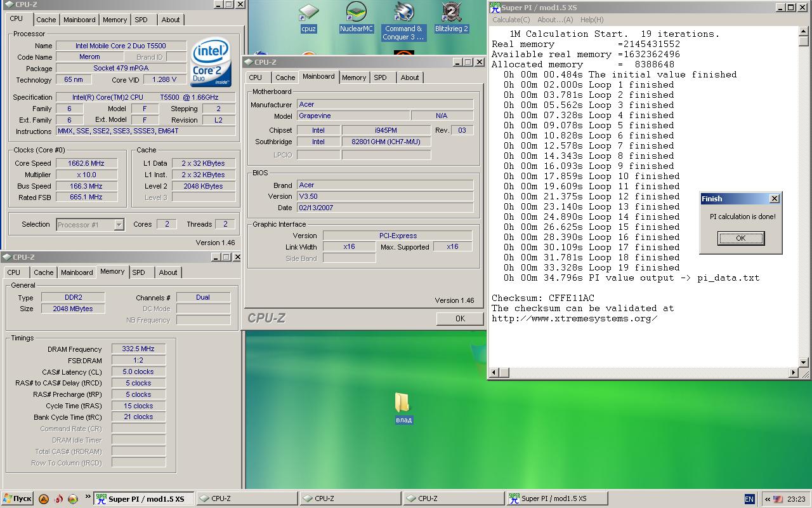Viewport: 812px width, 508px height.
Task: Expand hidden tray icons arrow
Action: (x=767, y=499)
